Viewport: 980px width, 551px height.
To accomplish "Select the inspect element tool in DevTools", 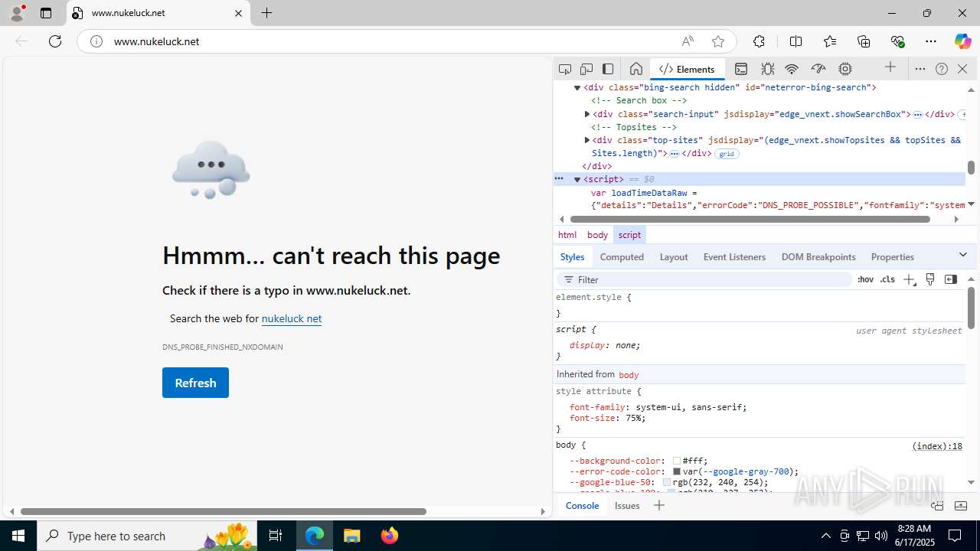I will point(565,69).
